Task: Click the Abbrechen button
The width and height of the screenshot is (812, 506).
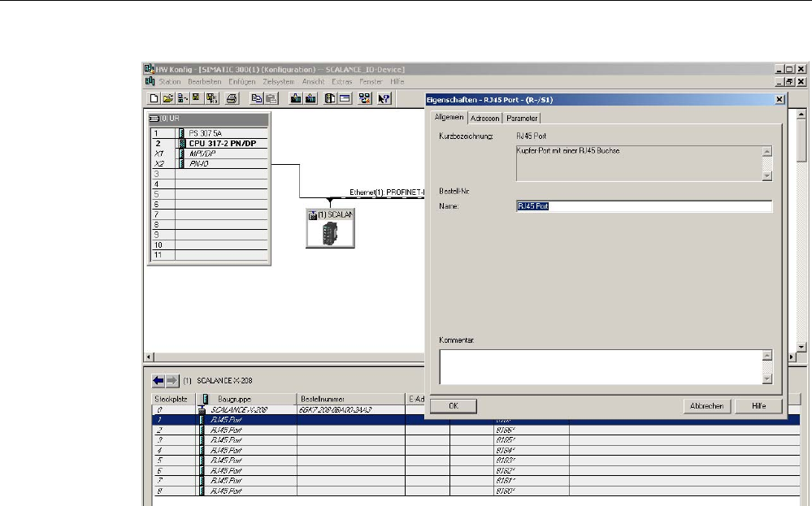Action: click(x=707, y=406)
